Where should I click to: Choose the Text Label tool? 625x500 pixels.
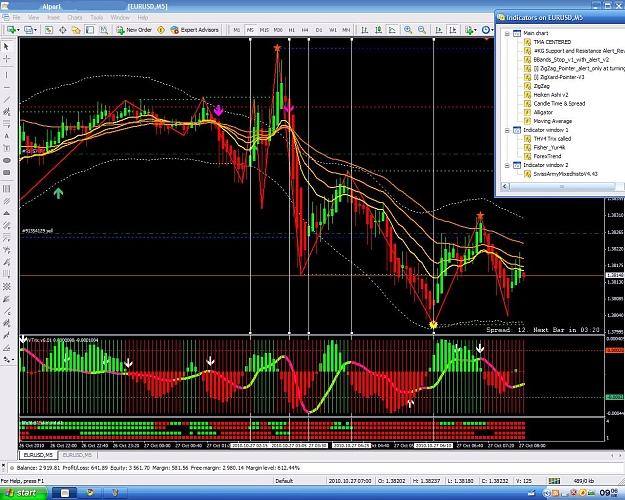tap(6, 148)
